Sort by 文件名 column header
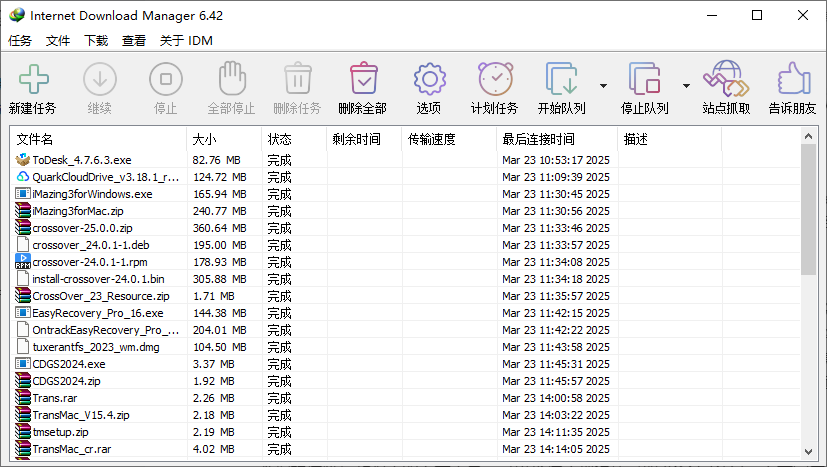 (98, 139)
